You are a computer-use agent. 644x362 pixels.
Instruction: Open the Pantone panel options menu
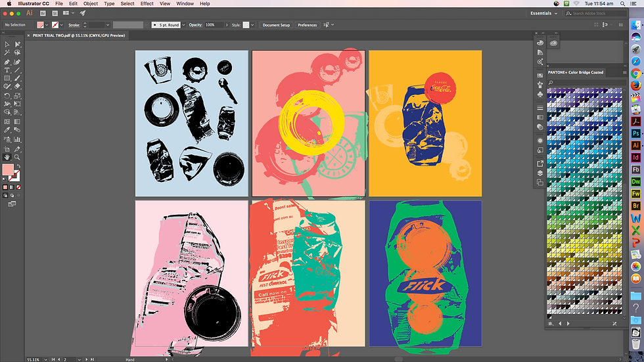(625, 73)
